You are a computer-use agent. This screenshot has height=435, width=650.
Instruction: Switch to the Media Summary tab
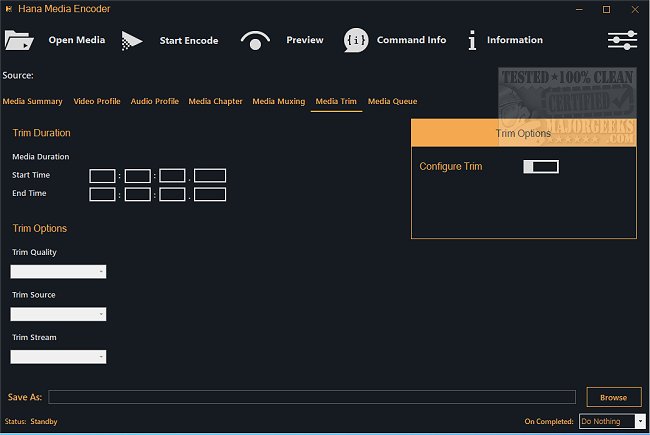32,101
